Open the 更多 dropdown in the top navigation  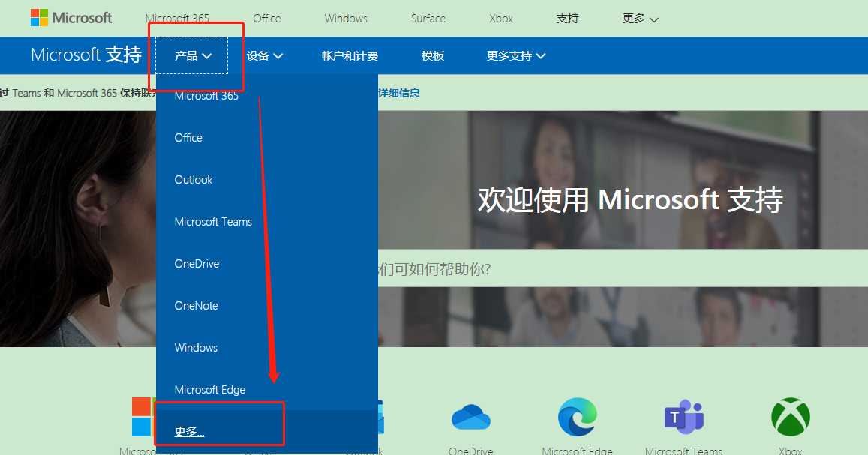tap(640, 19)
